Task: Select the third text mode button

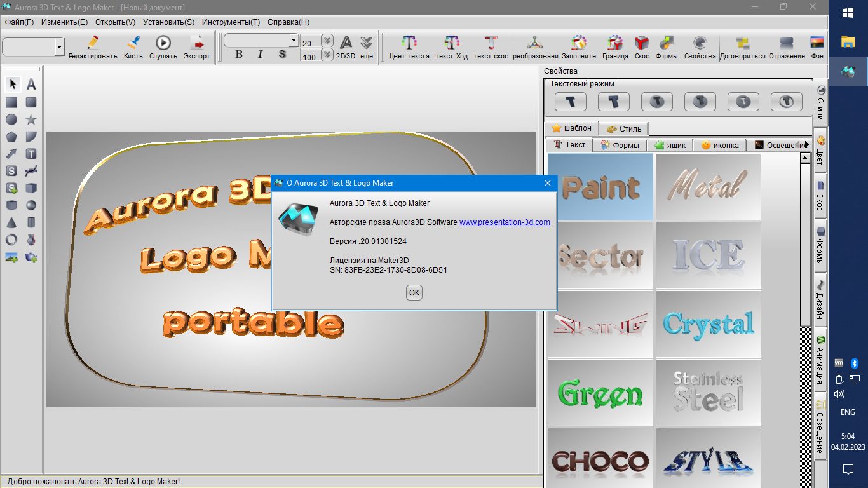Action: coord(657,102)
